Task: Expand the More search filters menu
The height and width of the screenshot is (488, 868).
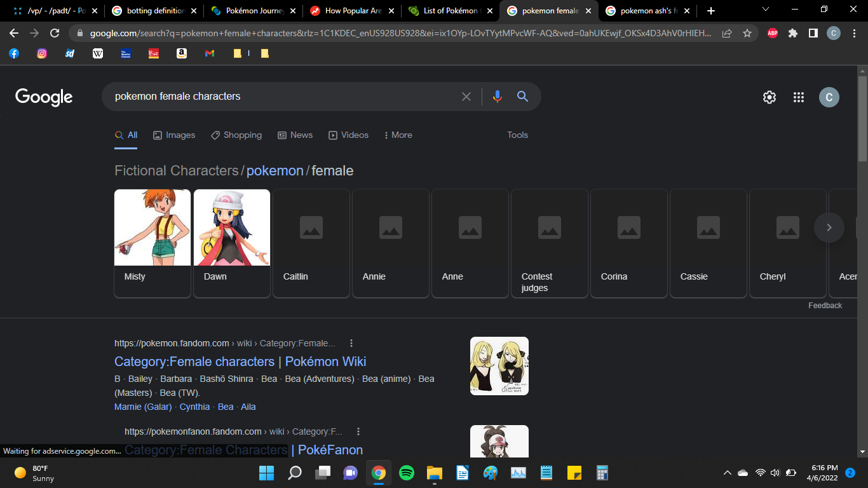Action: [397, 135]
